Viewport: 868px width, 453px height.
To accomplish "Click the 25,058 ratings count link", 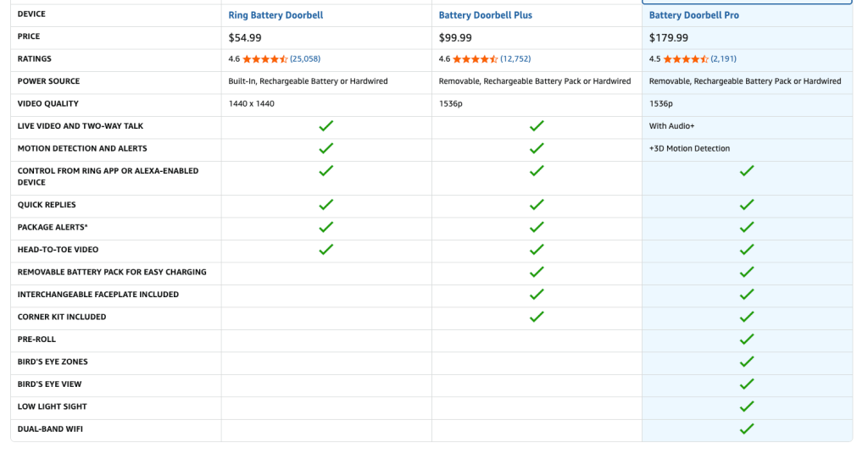I will [x=305, y=59].
